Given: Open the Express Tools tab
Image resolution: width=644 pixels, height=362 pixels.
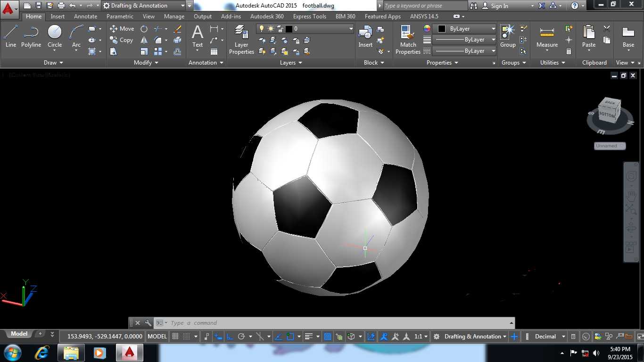Looking at the screenshot, I should click(309, 16).
